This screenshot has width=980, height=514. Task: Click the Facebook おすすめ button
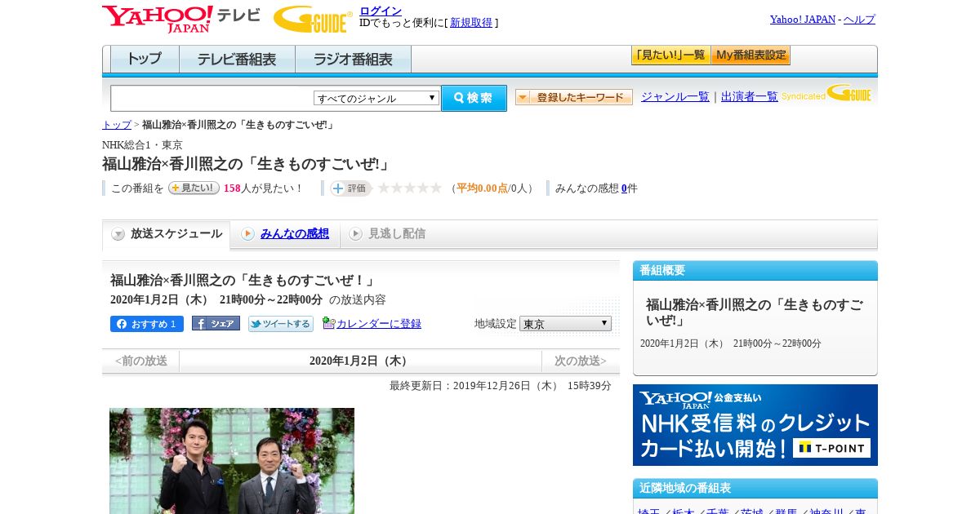point(147,324)
